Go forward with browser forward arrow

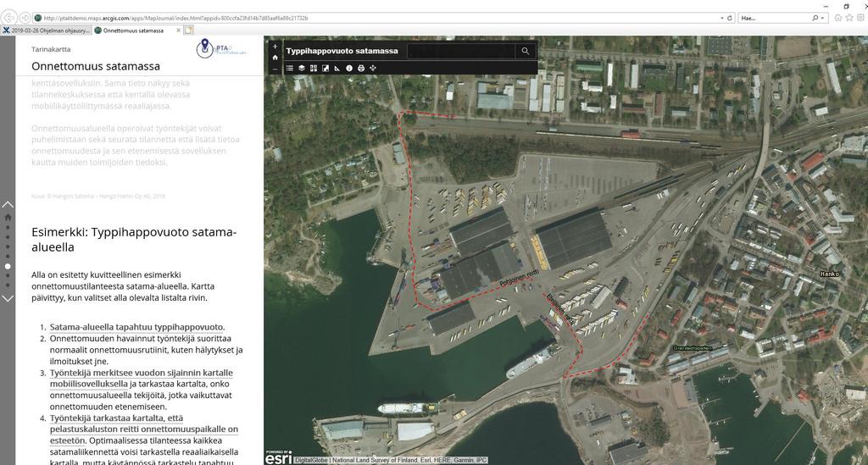[25, 18]
